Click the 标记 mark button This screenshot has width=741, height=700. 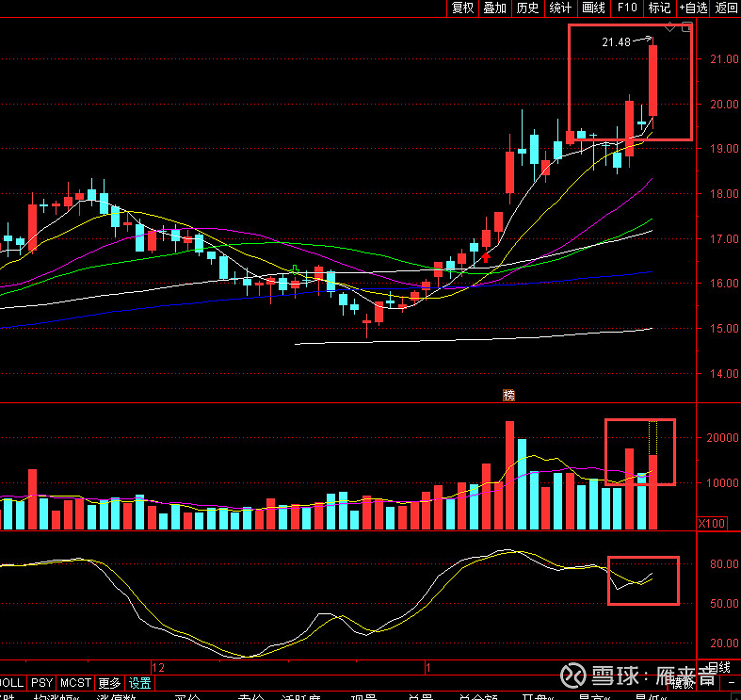coord(660,8)
